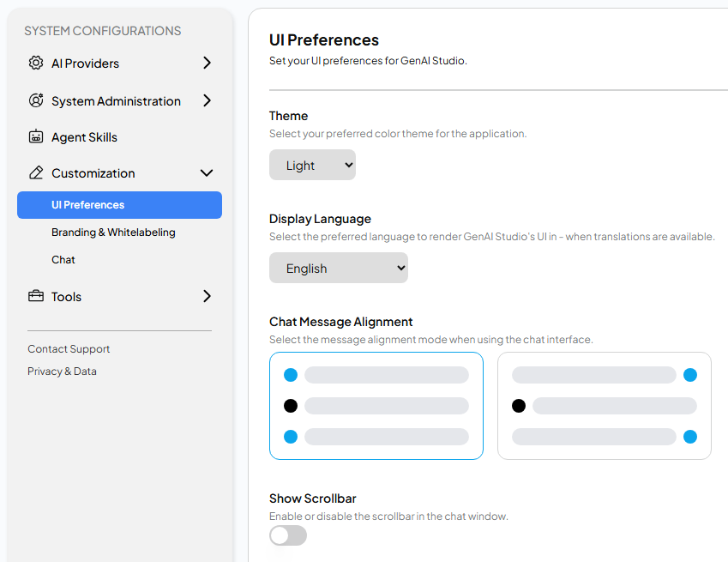Click the Show Scrollbar heading
Image resolution: width=728 pixels, height=562 pixels.
312,499
